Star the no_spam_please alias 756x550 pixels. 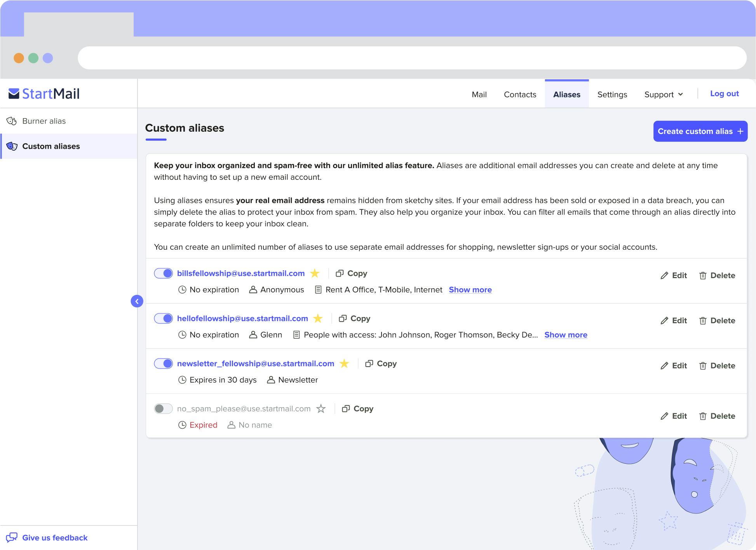pyautogui.click(x=321, y=409)
